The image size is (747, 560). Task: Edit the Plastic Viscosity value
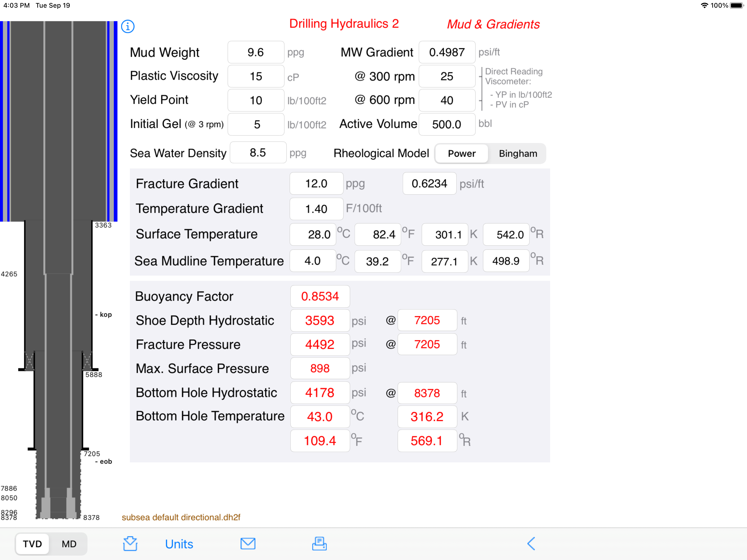(256, 76)
